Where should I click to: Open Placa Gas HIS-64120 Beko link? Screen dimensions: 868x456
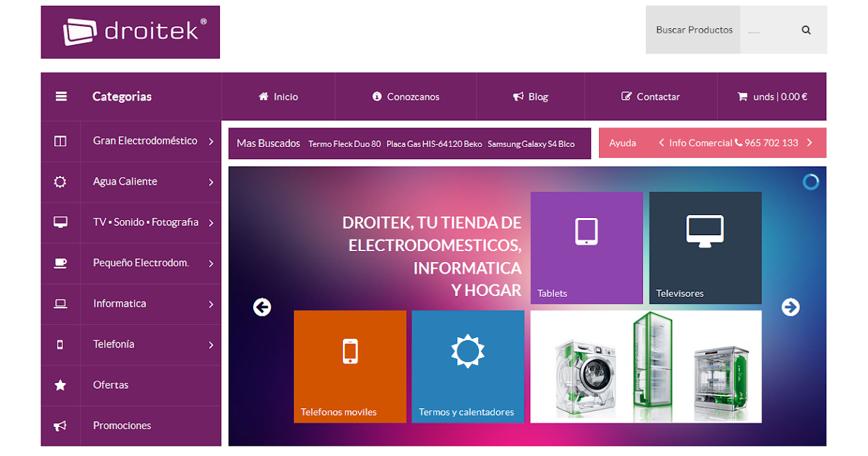434,144
